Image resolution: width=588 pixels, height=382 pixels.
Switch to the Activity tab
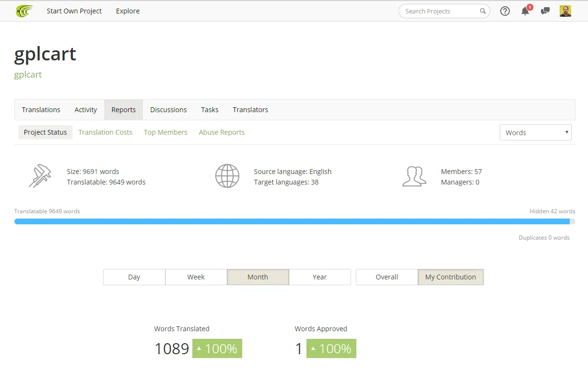pos(86,110)
